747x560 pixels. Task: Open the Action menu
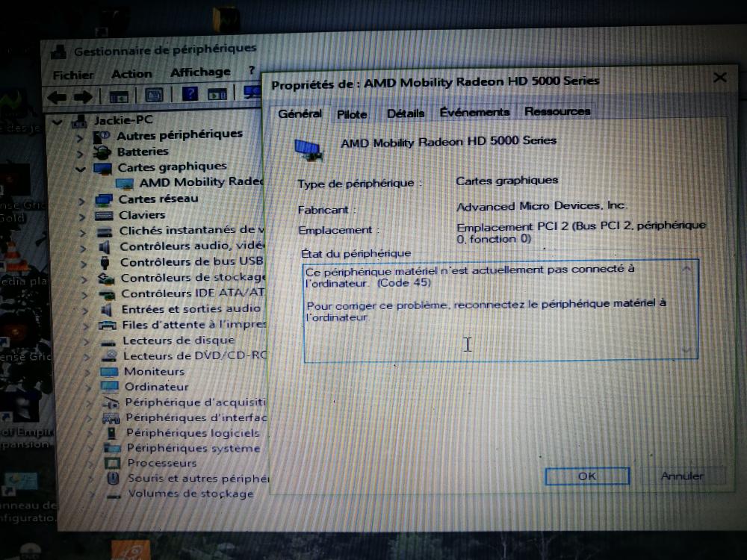tap(131, 74)
